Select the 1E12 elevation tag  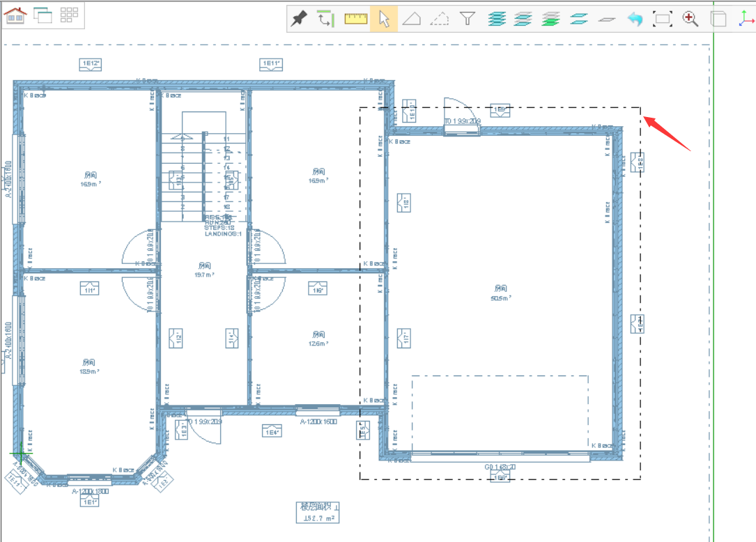90,65
